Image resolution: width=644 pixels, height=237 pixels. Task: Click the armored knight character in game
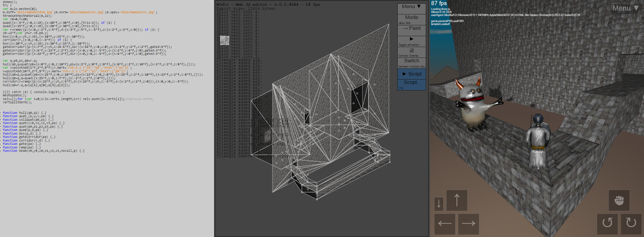[538, 141]
